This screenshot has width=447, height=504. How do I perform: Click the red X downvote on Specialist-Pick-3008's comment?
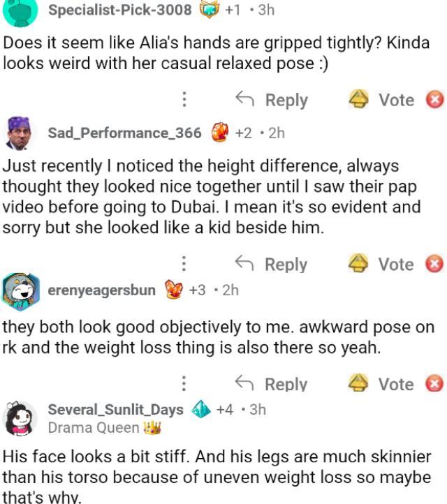(x=435, y=100)
